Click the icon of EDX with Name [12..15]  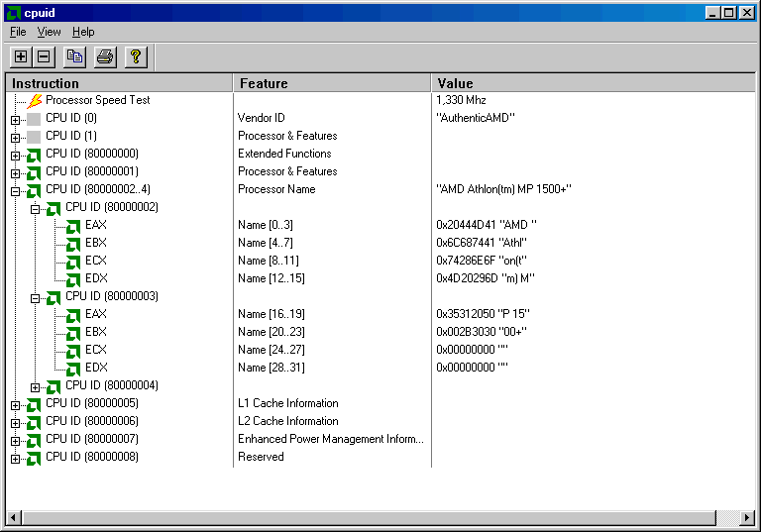click(73, 280)
